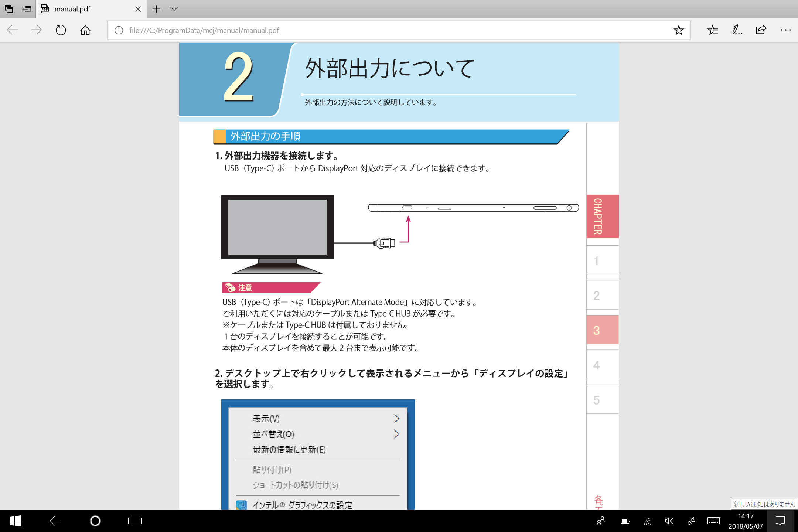Select the Add notes pen icon

736,30
